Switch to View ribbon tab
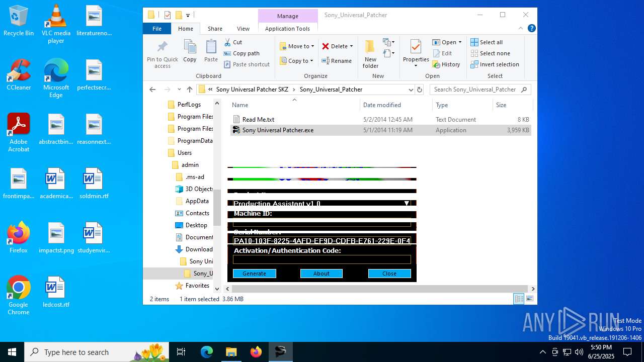Screen dimensions: 644x362 pos(243,29)
